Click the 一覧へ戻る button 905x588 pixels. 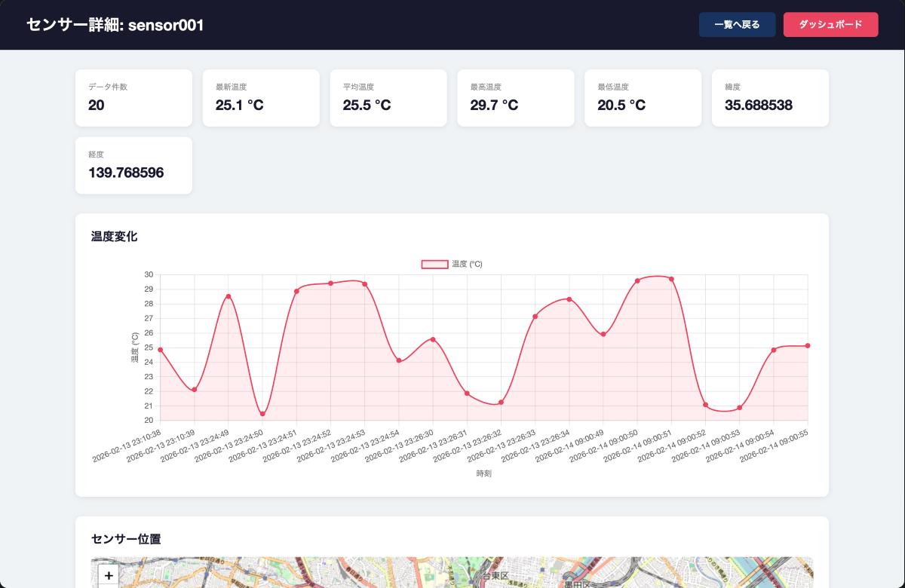pos(738,24)
